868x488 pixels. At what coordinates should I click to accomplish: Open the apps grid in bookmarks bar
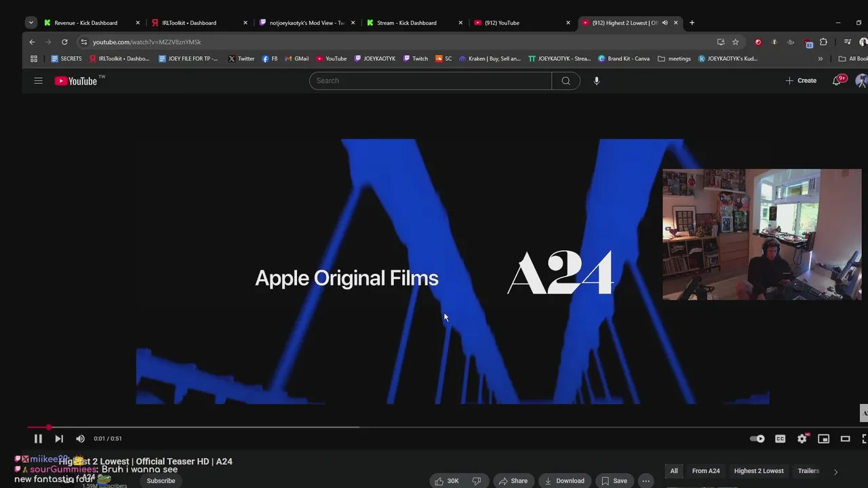coord(34,59)
